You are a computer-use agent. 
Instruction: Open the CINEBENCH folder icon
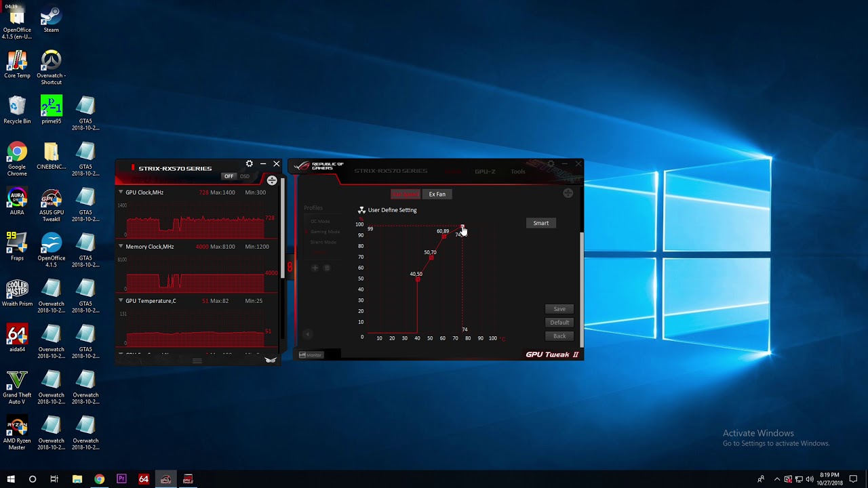(x=51, y=157)
